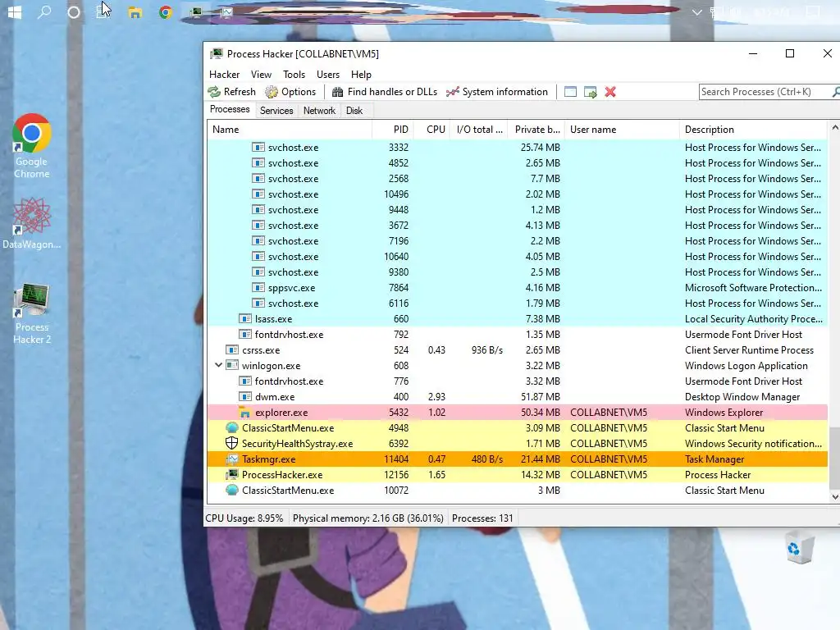This screenshot has width=840, height=630.
Task: Open the Users menu
Action: tap(328, 75)
